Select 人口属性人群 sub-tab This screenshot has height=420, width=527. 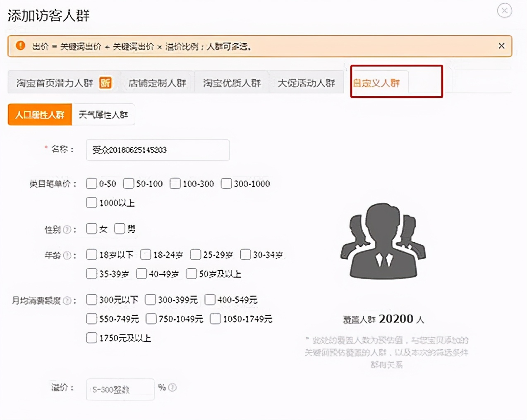(x=40, y=115)
